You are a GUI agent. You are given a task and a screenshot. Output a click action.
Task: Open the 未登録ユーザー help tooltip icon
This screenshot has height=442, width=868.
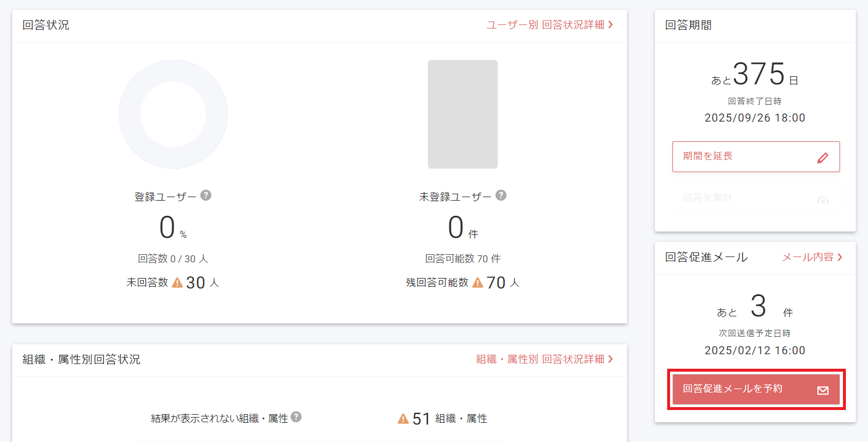pyautogui.click(x=502, y=196)
